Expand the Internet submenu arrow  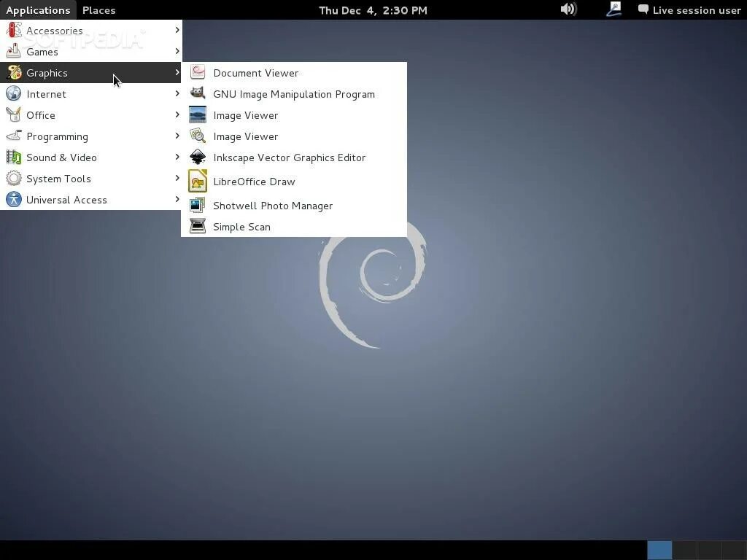177,93
